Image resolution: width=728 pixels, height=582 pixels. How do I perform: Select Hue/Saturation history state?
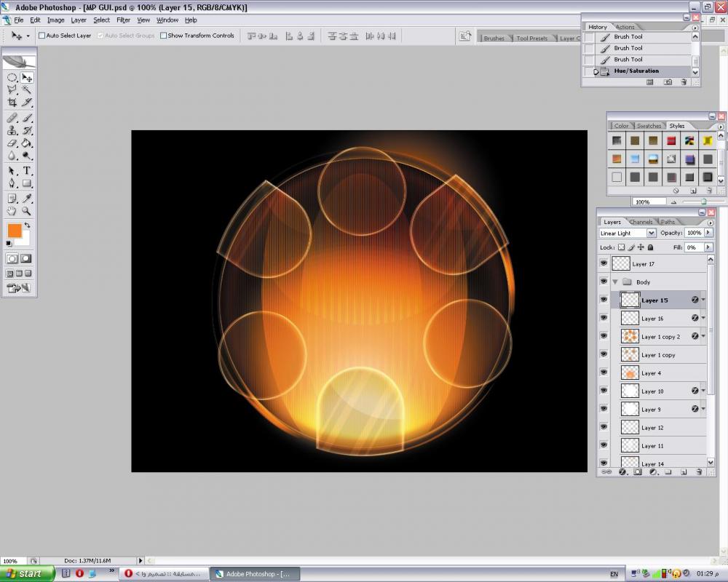pos(637,71)
